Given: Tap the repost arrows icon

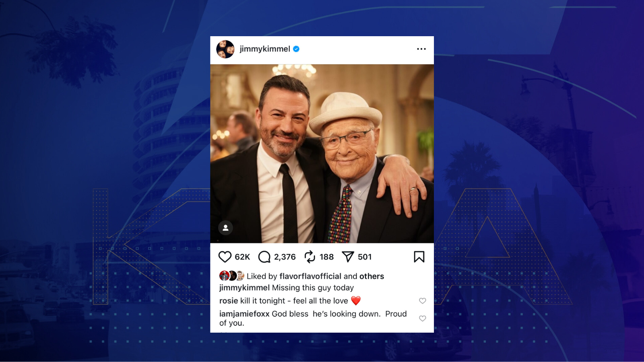Looking at the screenshot, I should tap(310, 257).
